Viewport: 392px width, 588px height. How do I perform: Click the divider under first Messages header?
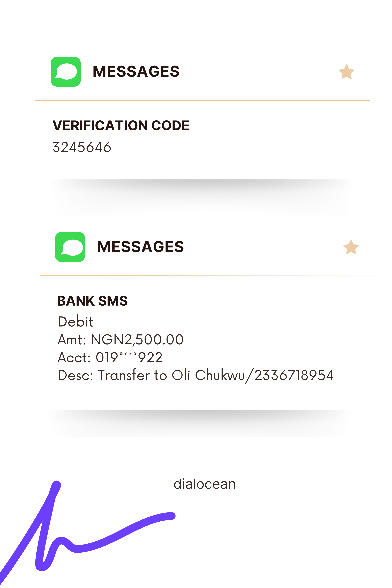click(202, 100)
